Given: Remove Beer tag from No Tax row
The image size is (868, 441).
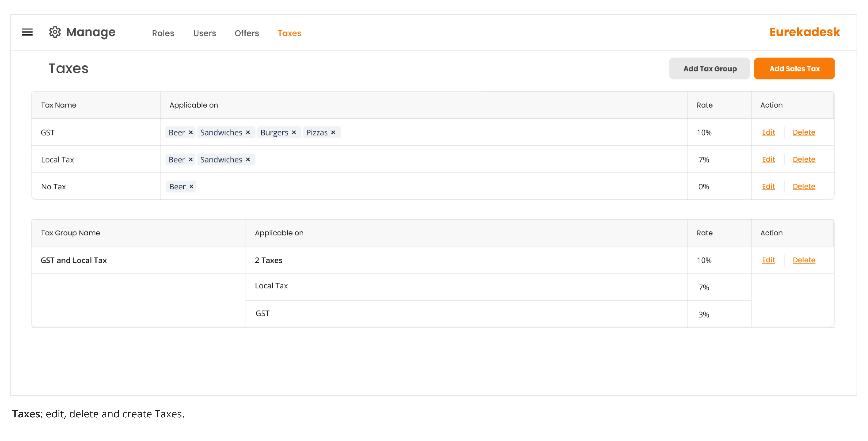Looking at the screenshot, I should (x=191, y=186).
